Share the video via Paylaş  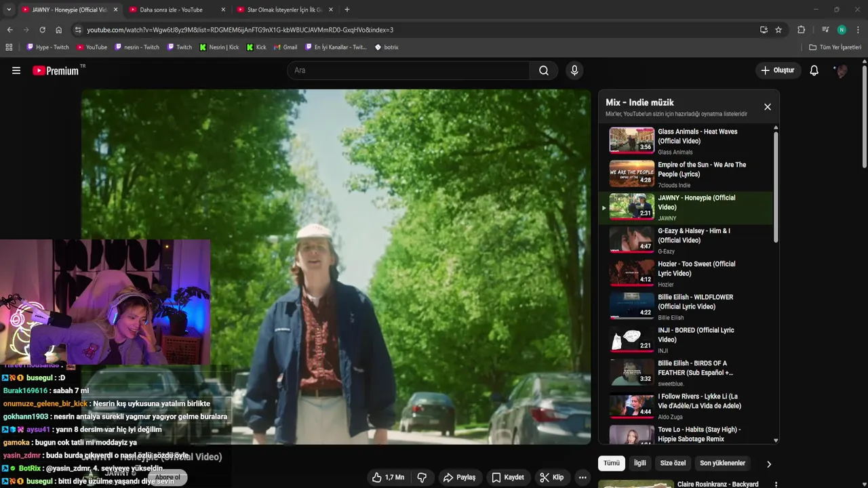tap(459, 477)
